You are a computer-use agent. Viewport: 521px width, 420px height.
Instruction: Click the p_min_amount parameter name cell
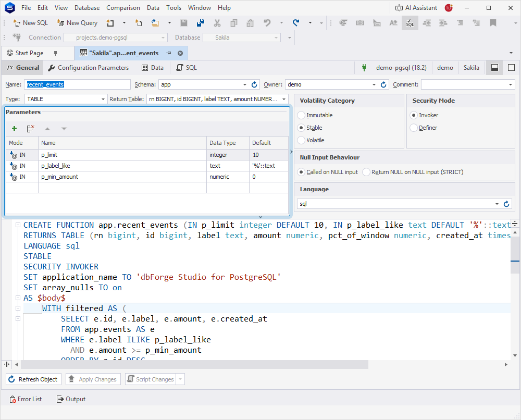point(122,177)
